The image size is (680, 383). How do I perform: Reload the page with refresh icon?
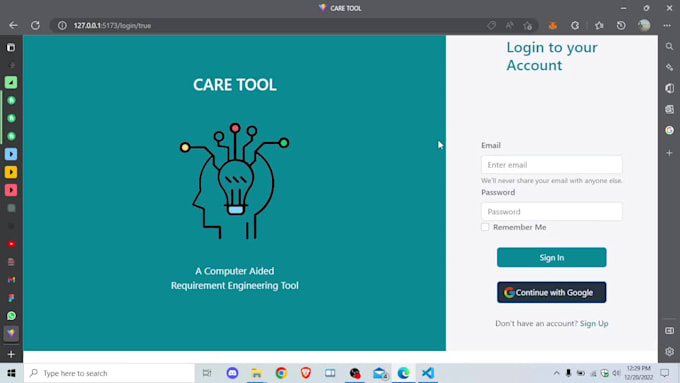point(36,26)
